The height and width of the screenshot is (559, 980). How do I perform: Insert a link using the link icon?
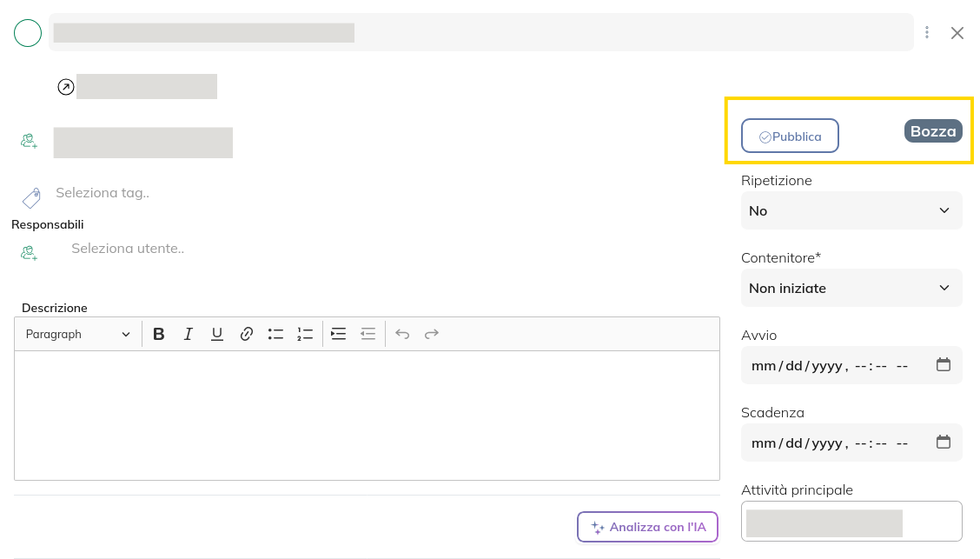247,334
